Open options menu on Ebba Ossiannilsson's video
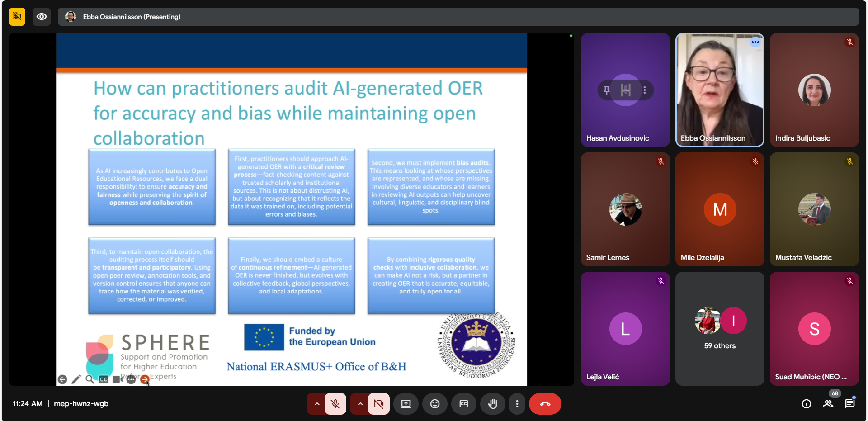The height and width of the screenshot is (421, 868). click(755, 42)
